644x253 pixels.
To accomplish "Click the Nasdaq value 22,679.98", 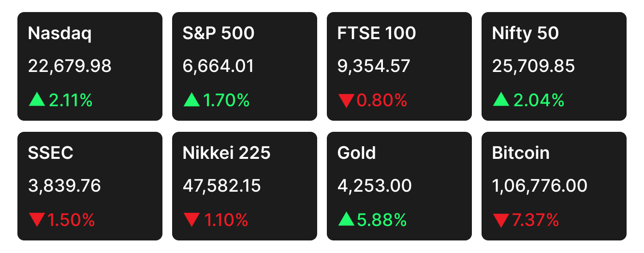I will click(x=70, y=66).
